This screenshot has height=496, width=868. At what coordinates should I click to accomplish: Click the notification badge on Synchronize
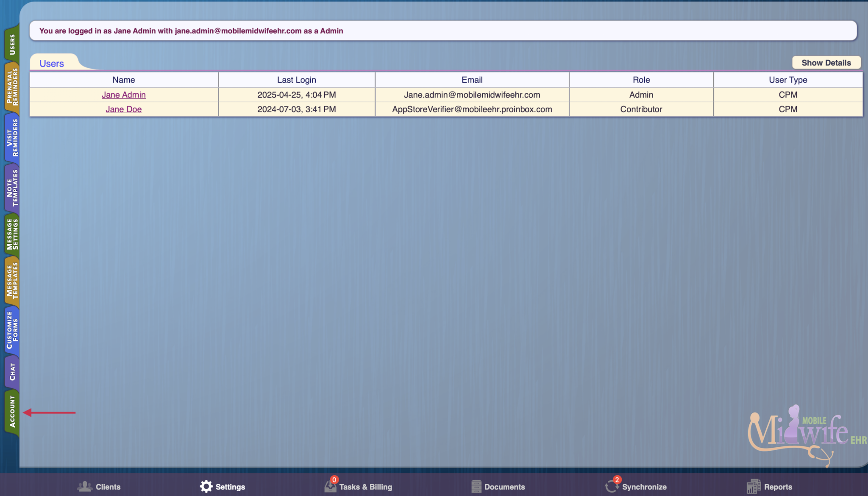point(617,480)
